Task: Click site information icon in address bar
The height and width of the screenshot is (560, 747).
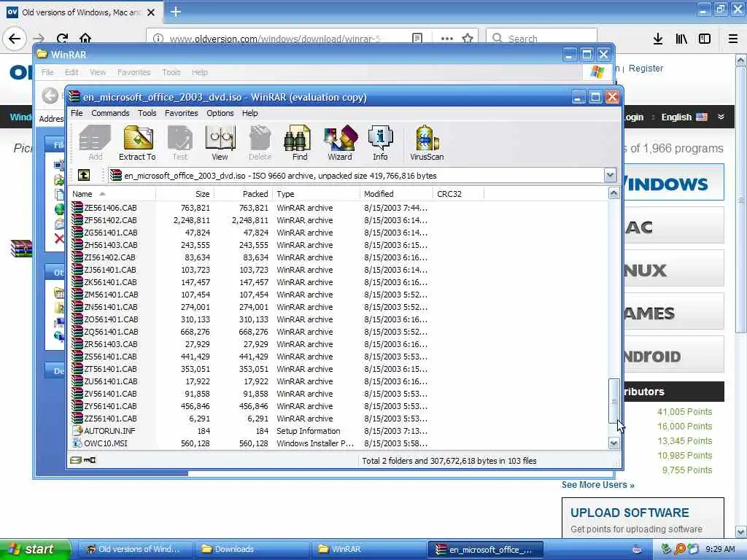Action: click(x=158, y=38)
